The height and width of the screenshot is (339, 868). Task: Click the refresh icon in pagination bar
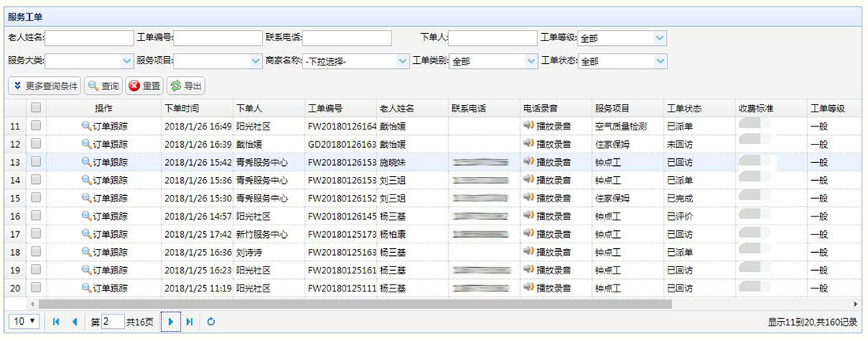tap(211, 322)
